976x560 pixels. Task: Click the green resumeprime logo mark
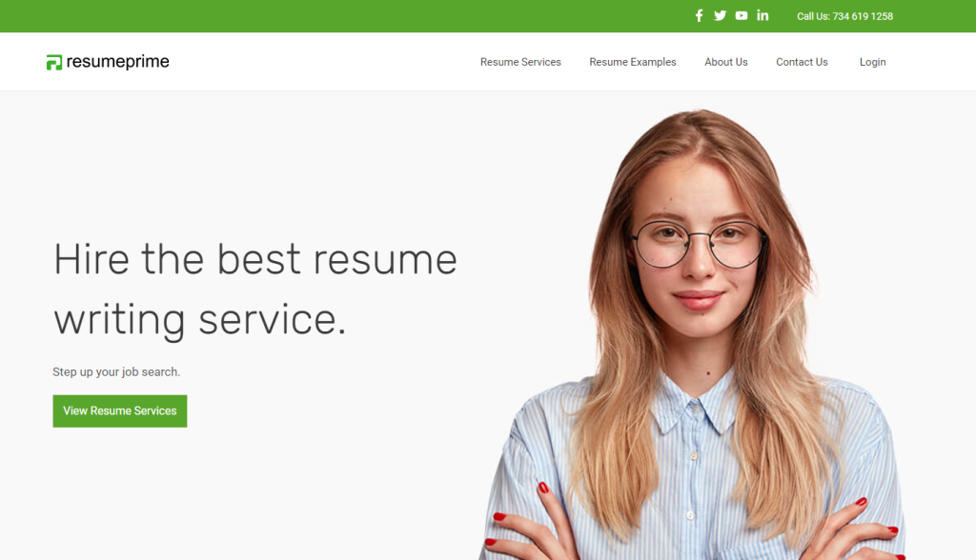(54, 62)
